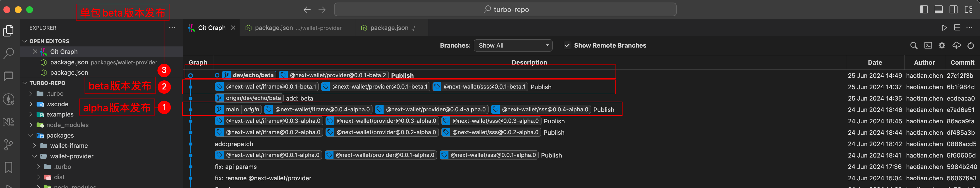Open the Explorer view in activity bar
The image size is (980, 188).
point(8,30)
